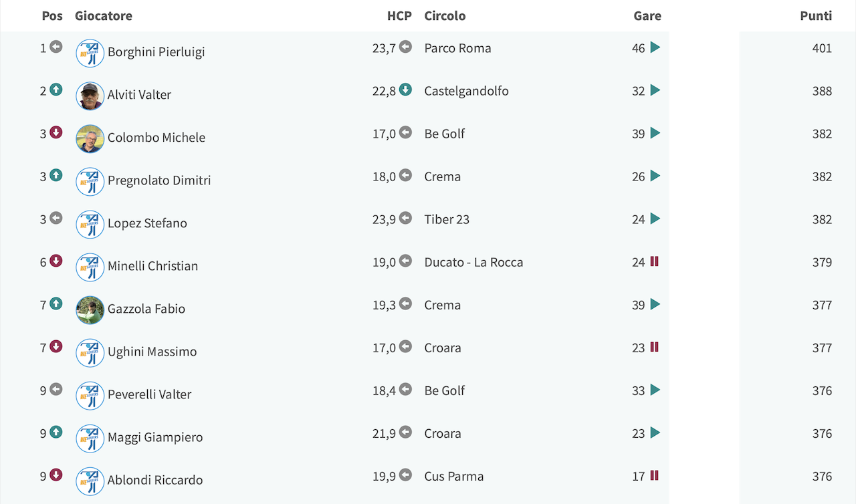The width and height of the screenshot is (856, 504).
Task: Click the green up arrow beside Alviti Valter's position
Action: point(56,90)
